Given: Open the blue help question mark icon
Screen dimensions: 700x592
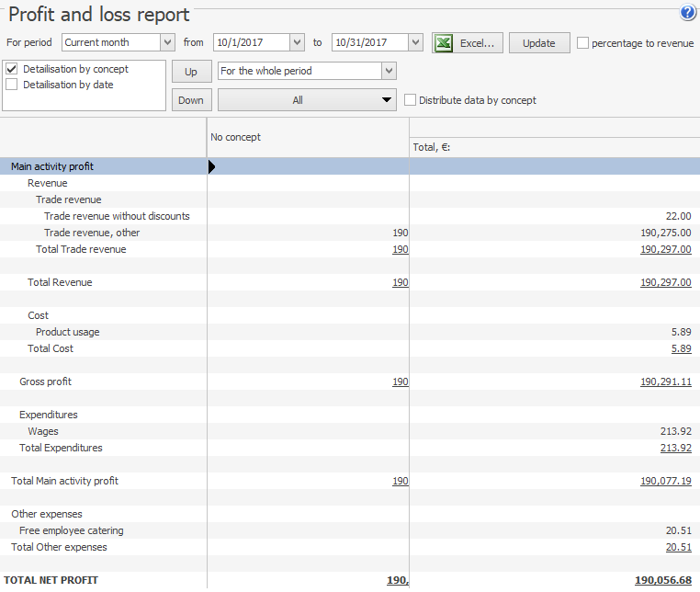Looking at the screenshot, I should point(688,13).
